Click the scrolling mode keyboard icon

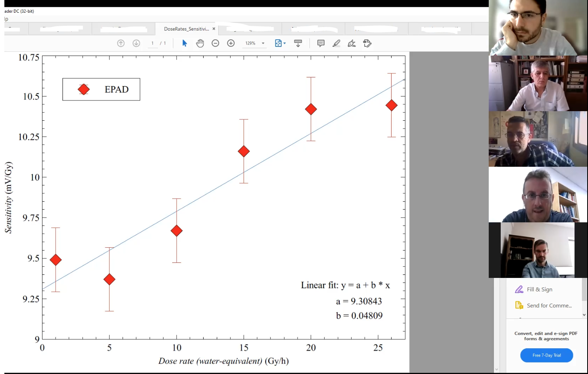298,43
